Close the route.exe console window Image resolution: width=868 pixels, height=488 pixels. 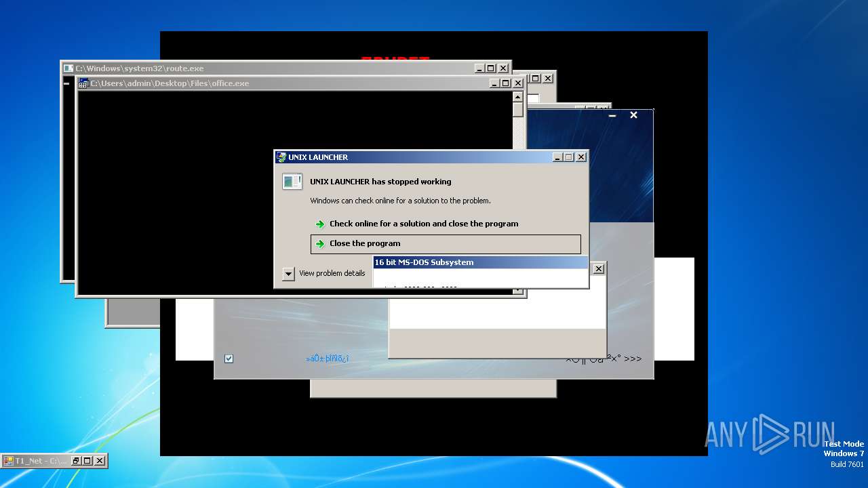[503, 68]
